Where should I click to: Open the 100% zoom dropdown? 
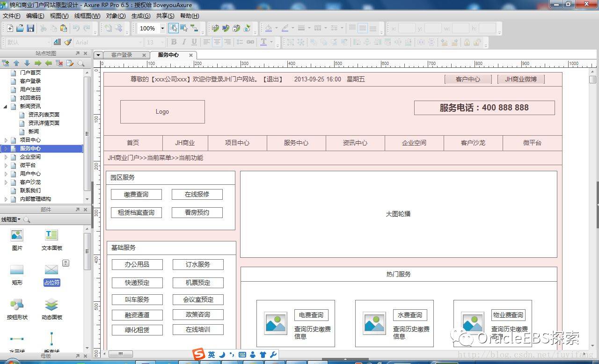(162, 28)
